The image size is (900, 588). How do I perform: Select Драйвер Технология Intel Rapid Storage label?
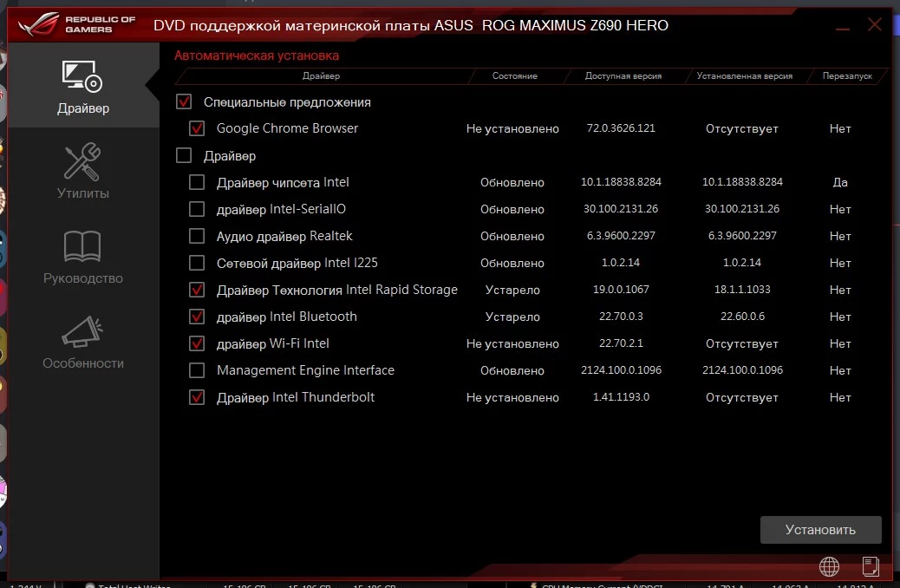pyautogui.click(x=337, y=290)
